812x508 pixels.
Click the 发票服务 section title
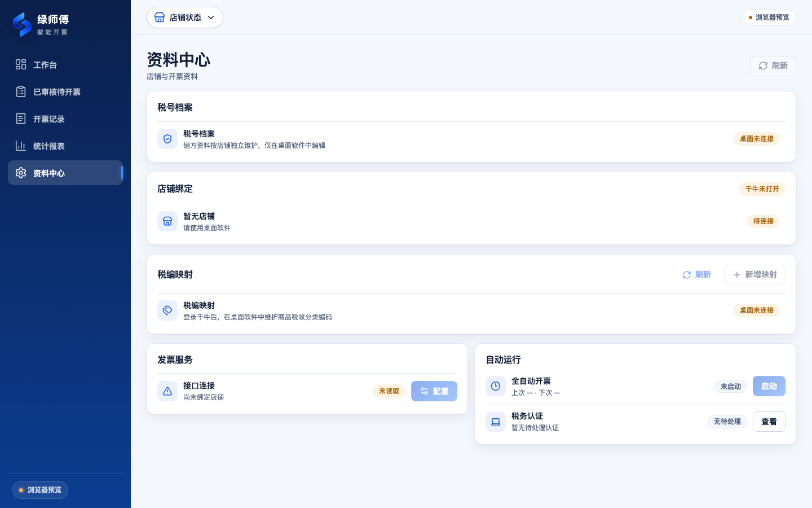click(175, 360)
